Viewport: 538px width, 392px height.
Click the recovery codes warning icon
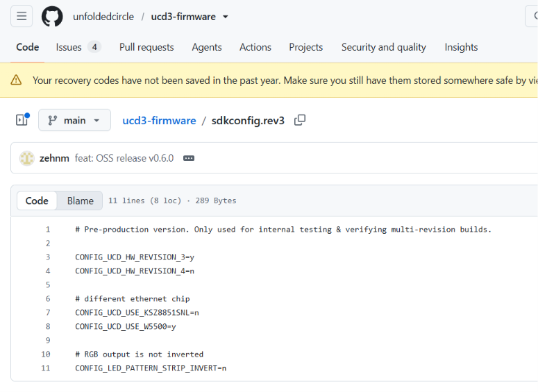point(16,80)
